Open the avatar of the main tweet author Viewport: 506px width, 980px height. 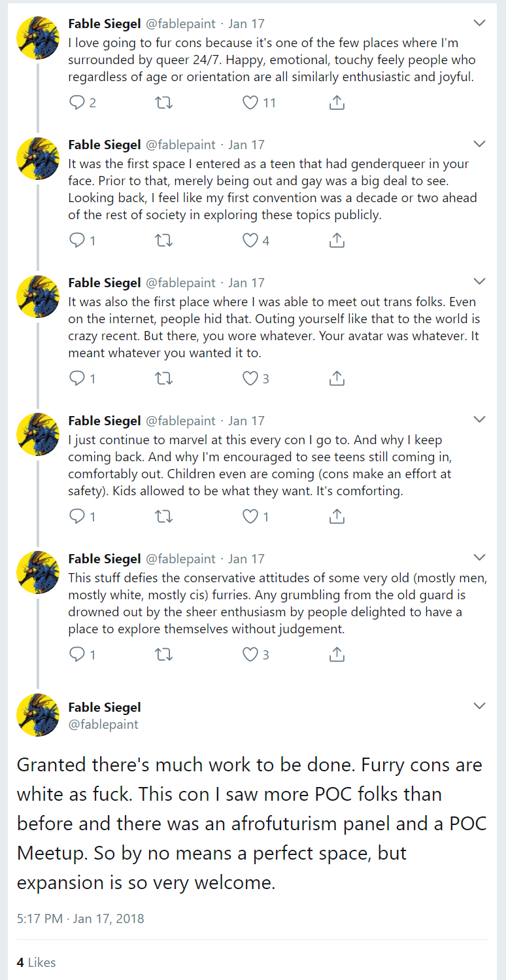(x=38, y=715)
